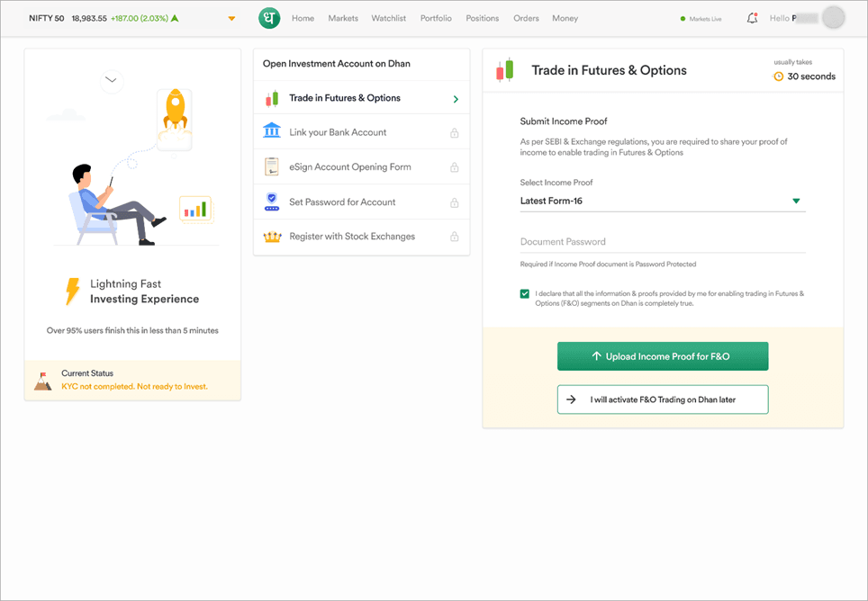Click the Dhan logo icon
The height and width of the screenshot is (601, 868).
pyautogui.click(x=269, y=18)
